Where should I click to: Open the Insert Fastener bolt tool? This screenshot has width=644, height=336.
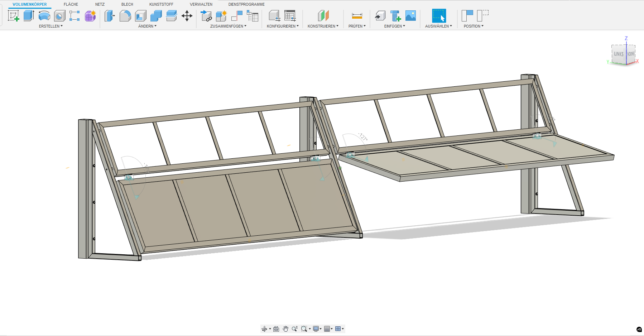[395, 16]
